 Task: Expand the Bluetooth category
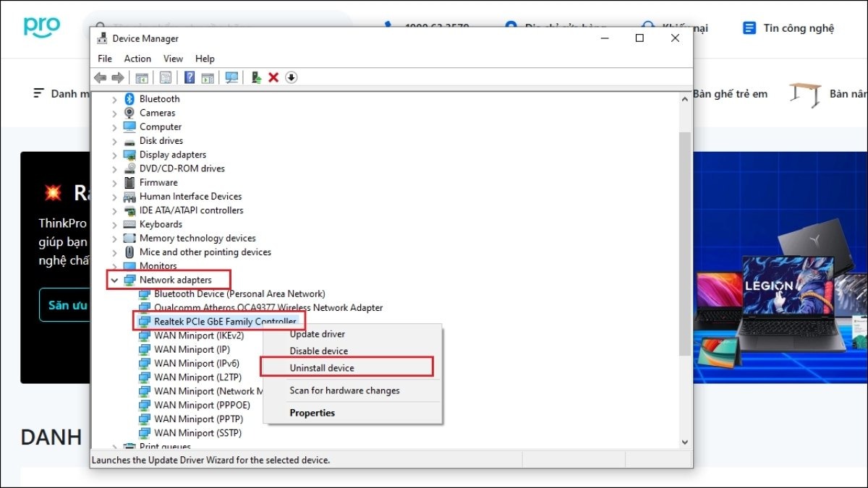[114, 99]
